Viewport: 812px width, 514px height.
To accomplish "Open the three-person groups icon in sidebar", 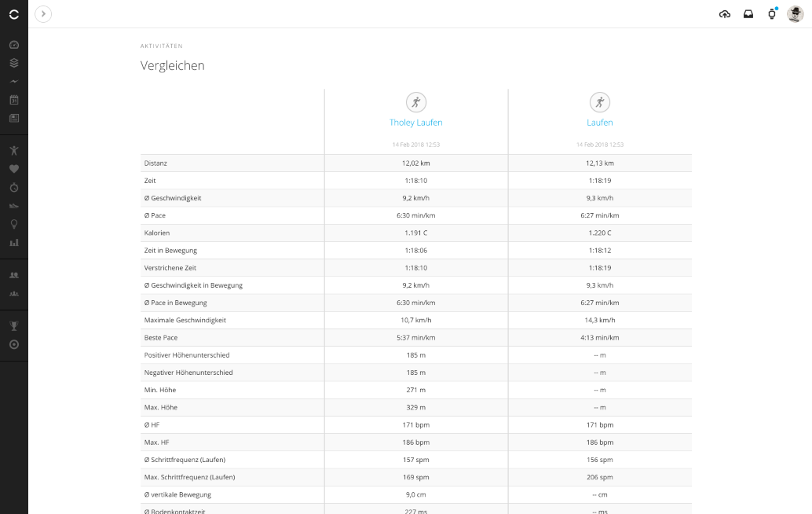I will pyautogui.click(x=14, y=294).
